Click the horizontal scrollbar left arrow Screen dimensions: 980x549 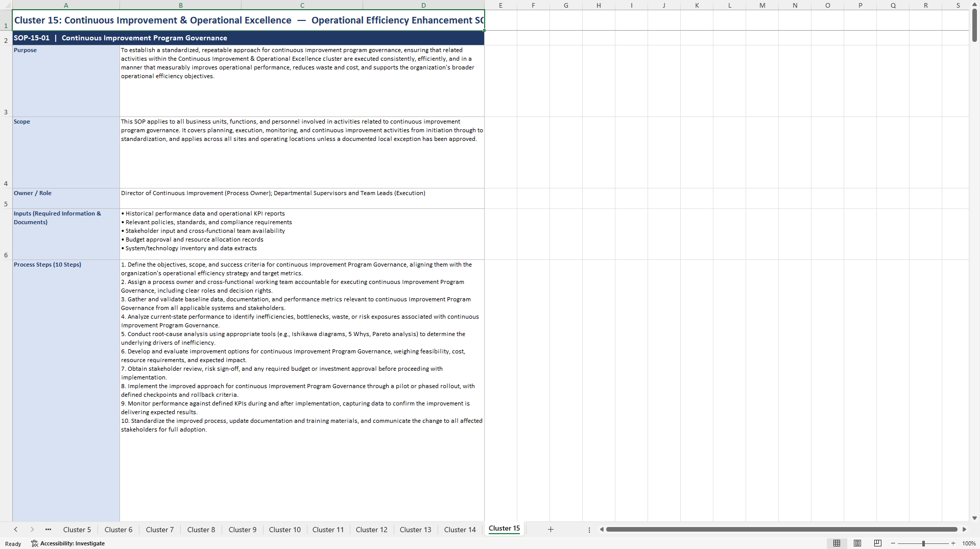[602, 530]
